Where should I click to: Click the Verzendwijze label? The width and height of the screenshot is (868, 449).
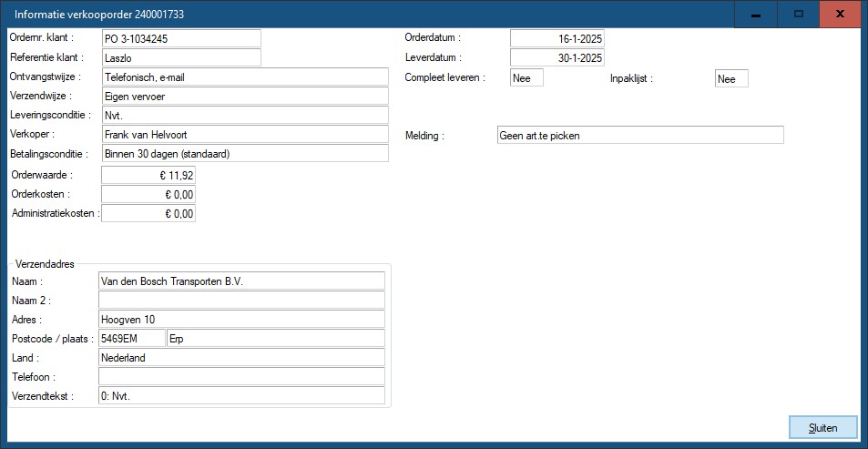pyautogui.click(x=42, y=96)
